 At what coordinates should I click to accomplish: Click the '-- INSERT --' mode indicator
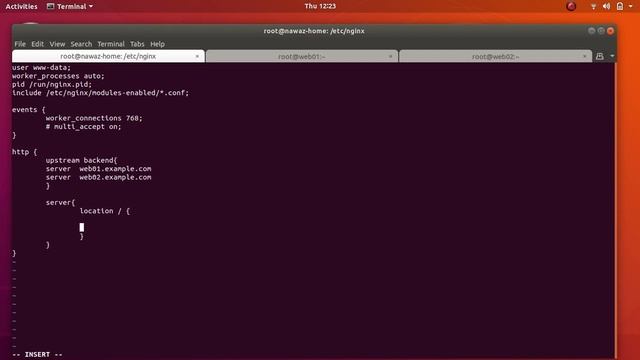click(37, 355)
